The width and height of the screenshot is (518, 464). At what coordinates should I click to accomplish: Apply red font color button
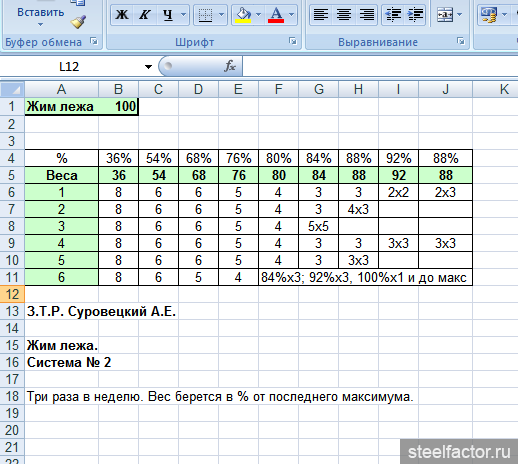click(276, 15)
